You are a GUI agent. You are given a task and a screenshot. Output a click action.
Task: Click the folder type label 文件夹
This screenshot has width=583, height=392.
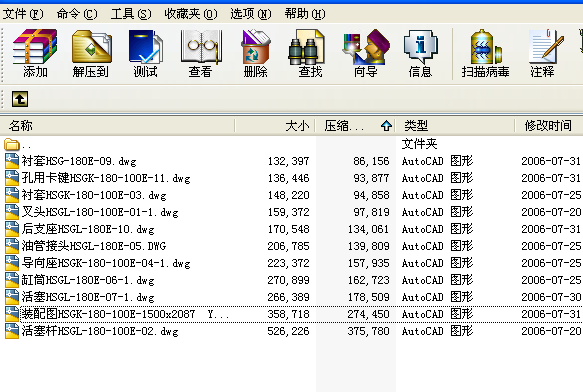pos(419,144)
